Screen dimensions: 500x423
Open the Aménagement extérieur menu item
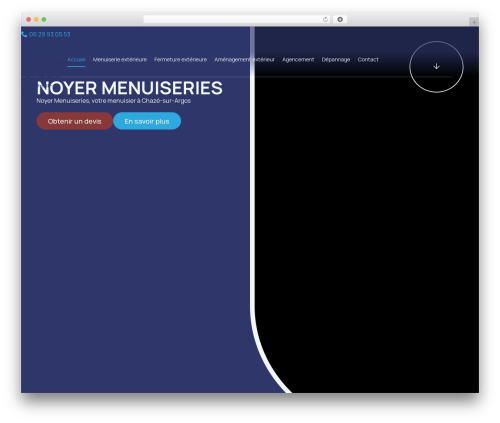(x=244, y=60)
